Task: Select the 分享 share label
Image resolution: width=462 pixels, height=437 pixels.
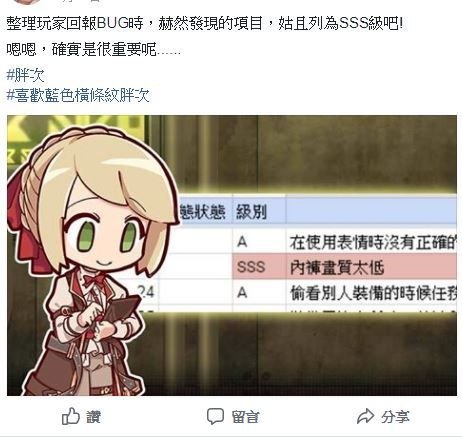Action: tap(395, 417)
